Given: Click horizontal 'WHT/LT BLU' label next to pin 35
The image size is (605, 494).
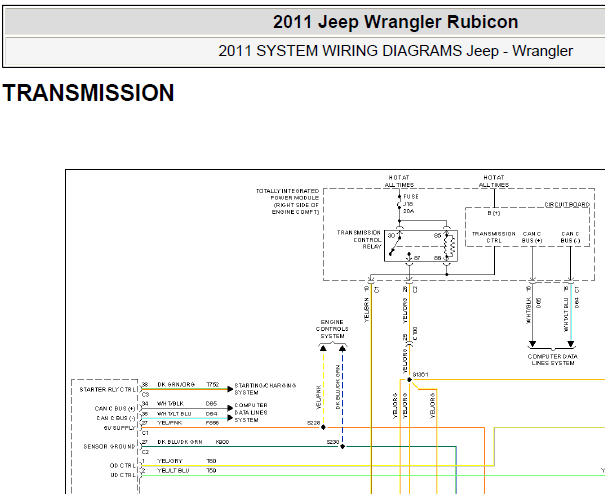Looking at the screenshot, I should point(174,414).
